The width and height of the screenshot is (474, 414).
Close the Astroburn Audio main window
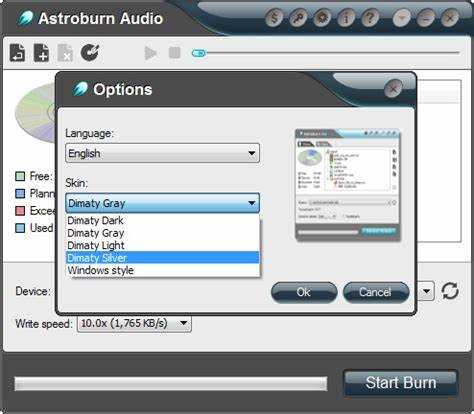click(x=450, y=18)
